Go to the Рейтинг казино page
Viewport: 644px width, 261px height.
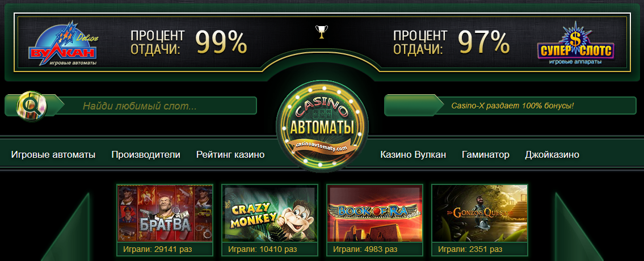coord(230,155)
